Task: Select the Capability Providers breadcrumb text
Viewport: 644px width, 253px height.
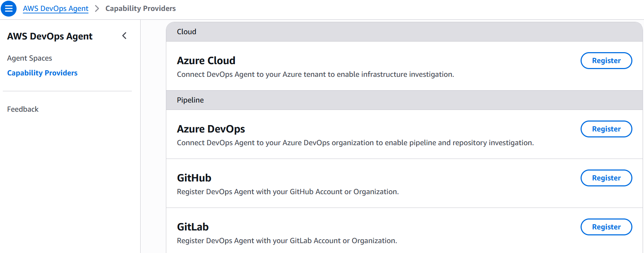Action: click(x=141, y=8)
